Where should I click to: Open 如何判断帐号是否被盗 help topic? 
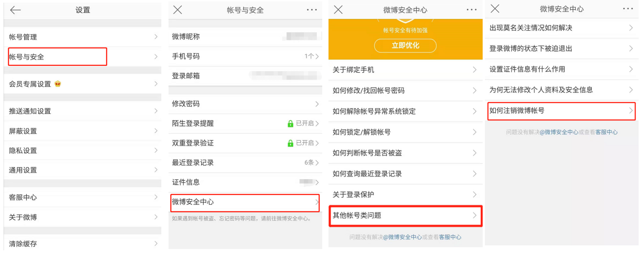pyautogui.click(x=405, y=153)
